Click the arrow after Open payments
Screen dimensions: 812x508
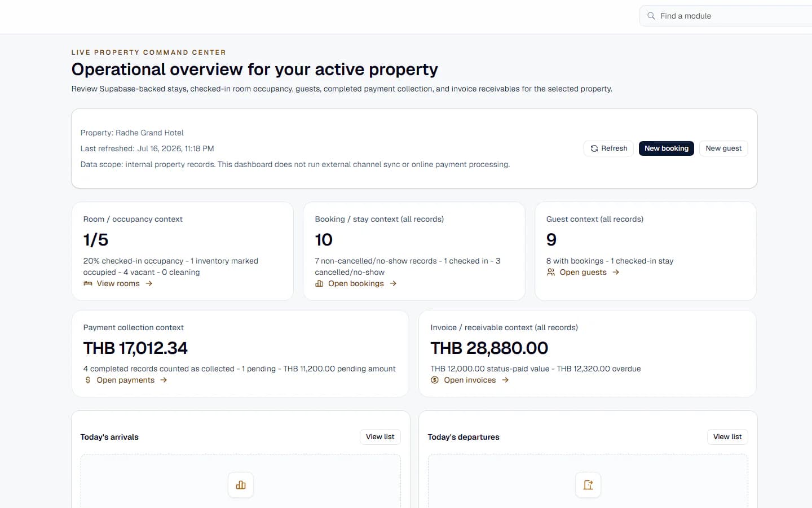click(x=164, y=380)
